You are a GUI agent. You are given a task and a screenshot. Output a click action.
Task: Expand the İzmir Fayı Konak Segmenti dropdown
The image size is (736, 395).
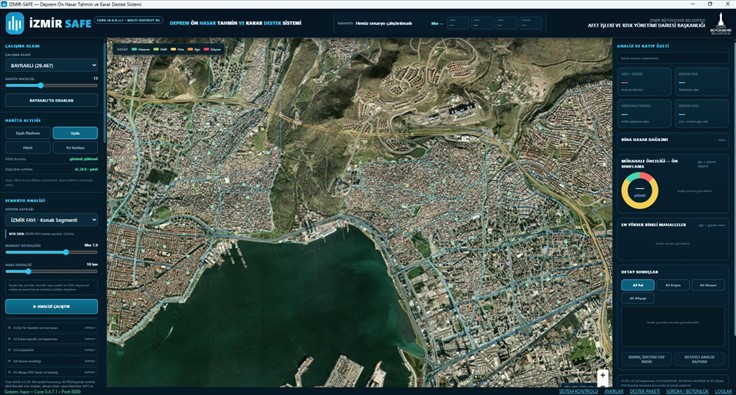[x=52, y=220]
